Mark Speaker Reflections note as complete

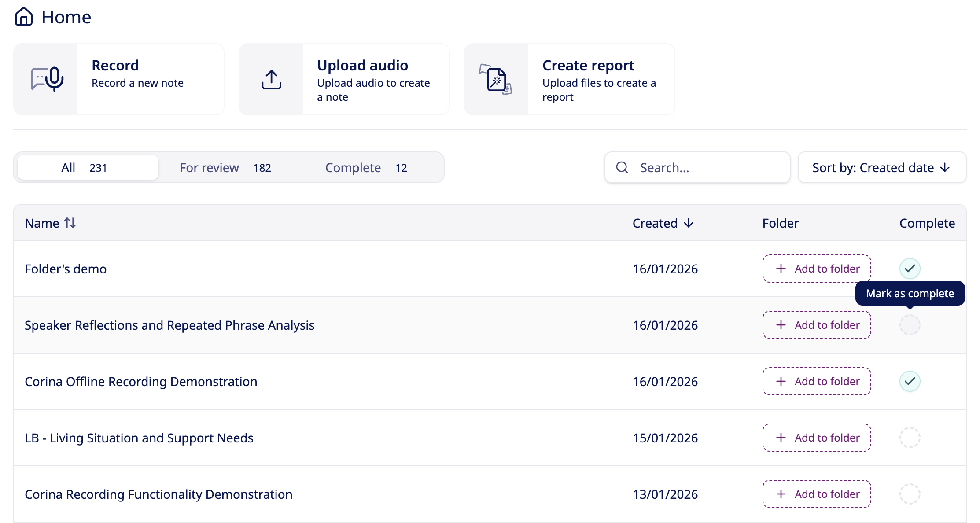coord(910,325)
